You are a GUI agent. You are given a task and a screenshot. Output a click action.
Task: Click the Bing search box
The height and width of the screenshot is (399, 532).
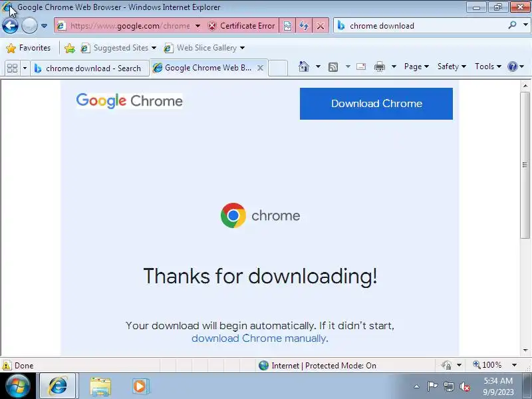(426, 26)
